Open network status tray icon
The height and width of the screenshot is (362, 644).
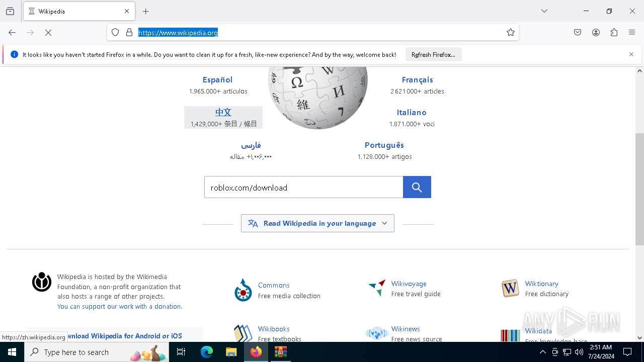click(x=567, y=352)
